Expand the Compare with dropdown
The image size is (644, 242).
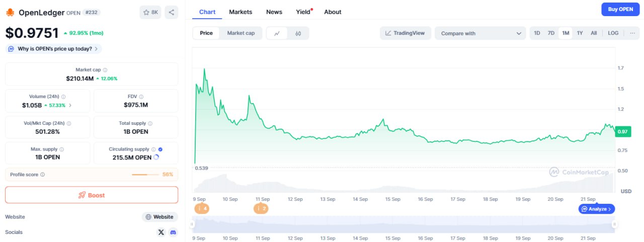coord(480,33)
